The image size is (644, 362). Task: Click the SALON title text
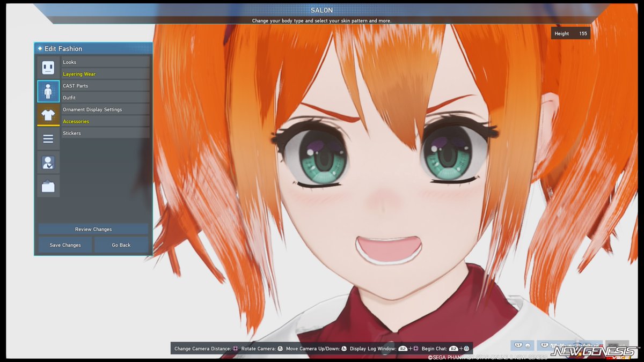coord(322,10)
